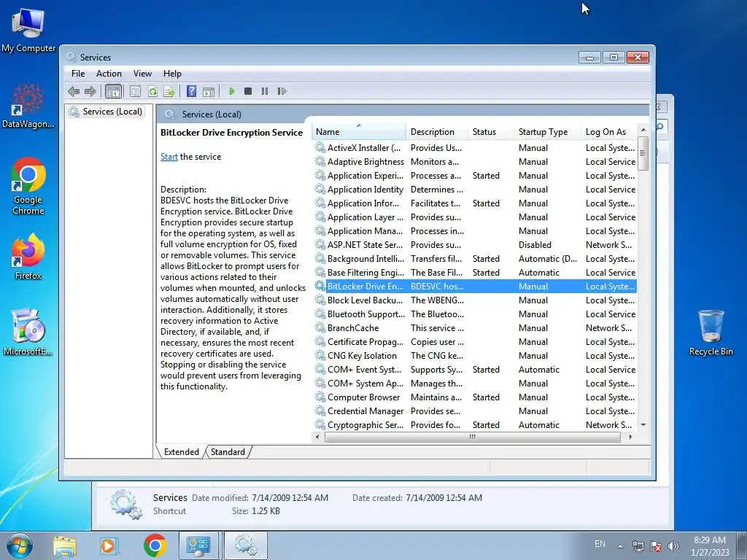
Task: Select the Base Filtering Engine service
Action: [475, 273]
